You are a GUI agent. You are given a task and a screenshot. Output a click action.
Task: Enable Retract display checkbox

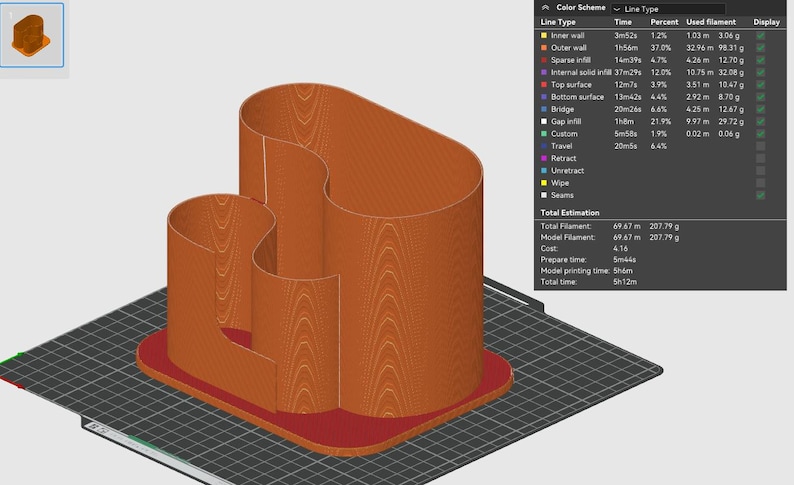(x=760, y=158)
